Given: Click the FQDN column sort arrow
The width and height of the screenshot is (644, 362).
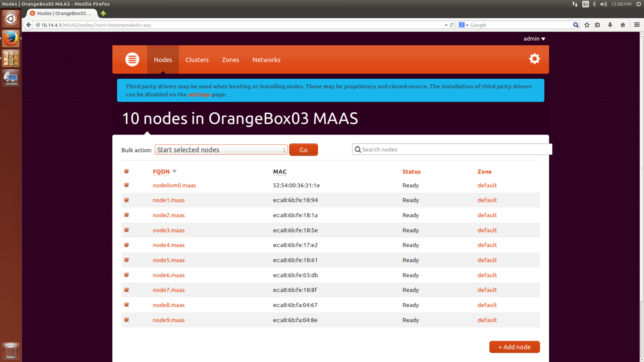Looking at the screenshot, I should [x=174, y=171].
